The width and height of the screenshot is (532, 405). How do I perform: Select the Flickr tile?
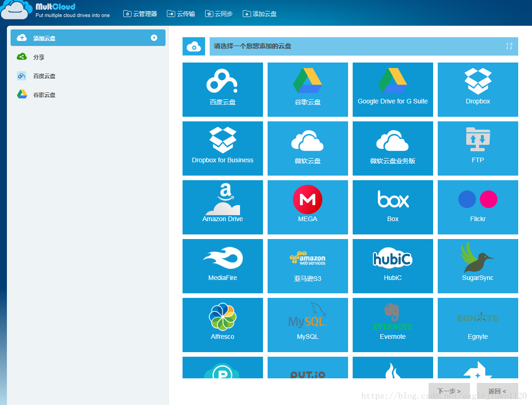click(478, 207)
